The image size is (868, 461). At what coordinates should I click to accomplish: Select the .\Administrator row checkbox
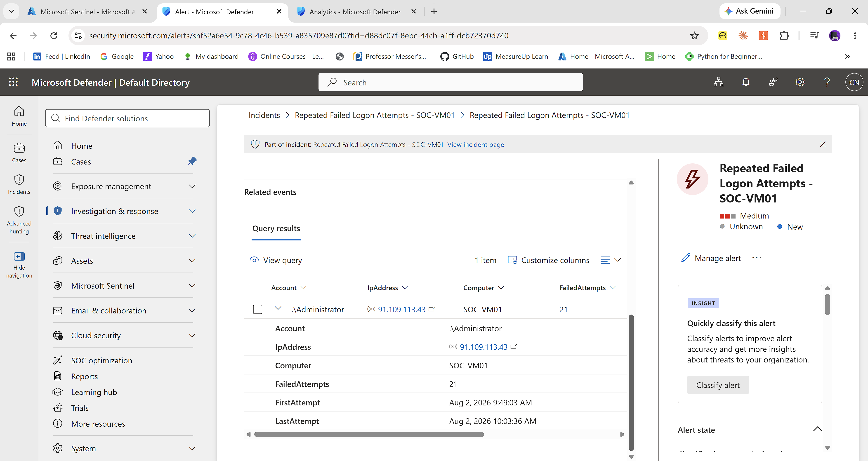click(257, 309)
